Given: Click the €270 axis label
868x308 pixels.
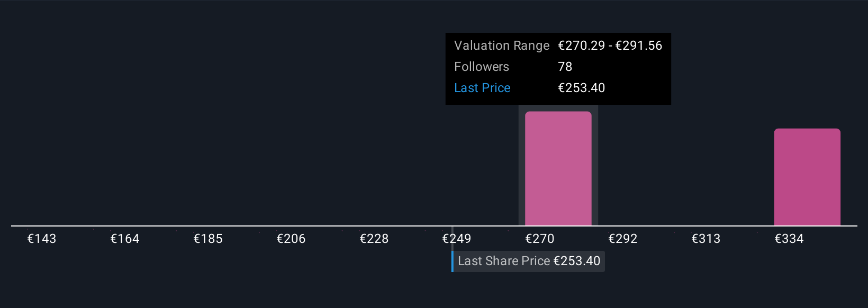Looking at the screenshot, I should pos(540,239).
